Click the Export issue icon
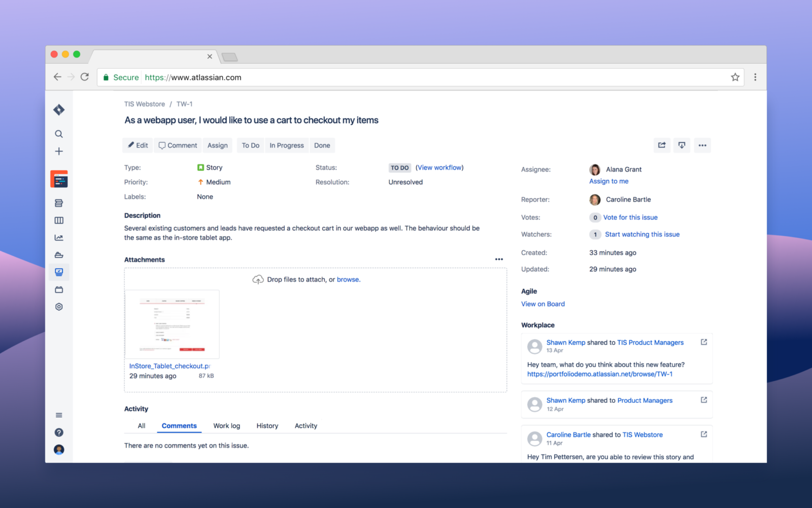Viewport: 812px width, 508px height. (682, 145)
